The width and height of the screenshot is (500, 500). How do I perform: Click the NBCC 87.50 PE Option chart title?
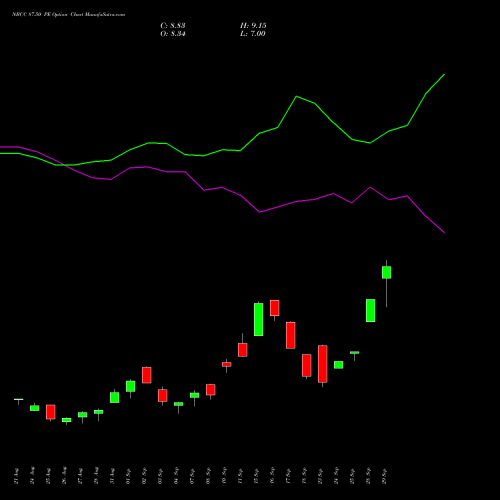click(x=68, y=15)
